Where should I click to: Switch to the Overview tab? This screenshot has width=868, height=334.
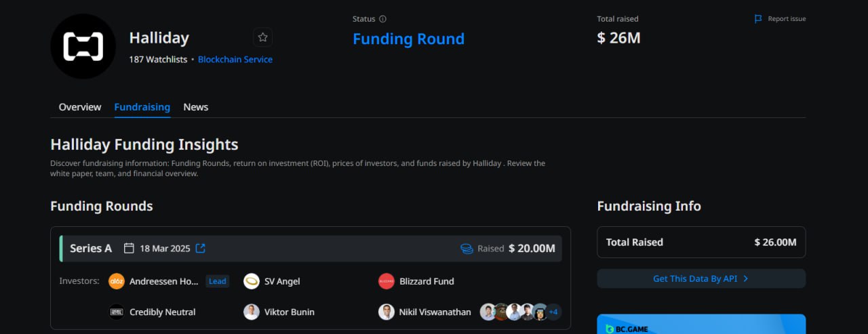click(x=80, y=107)
